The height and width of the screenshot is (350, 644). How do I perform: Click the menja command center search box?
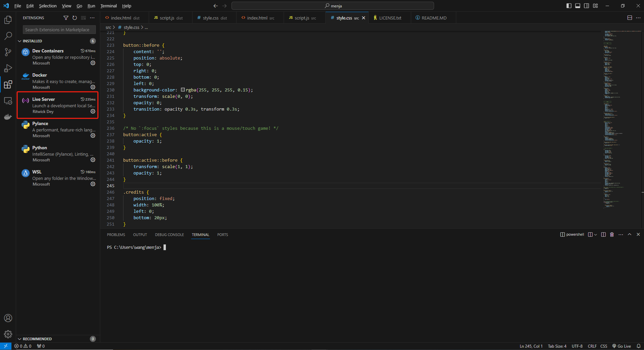click(x=333, y=6)
